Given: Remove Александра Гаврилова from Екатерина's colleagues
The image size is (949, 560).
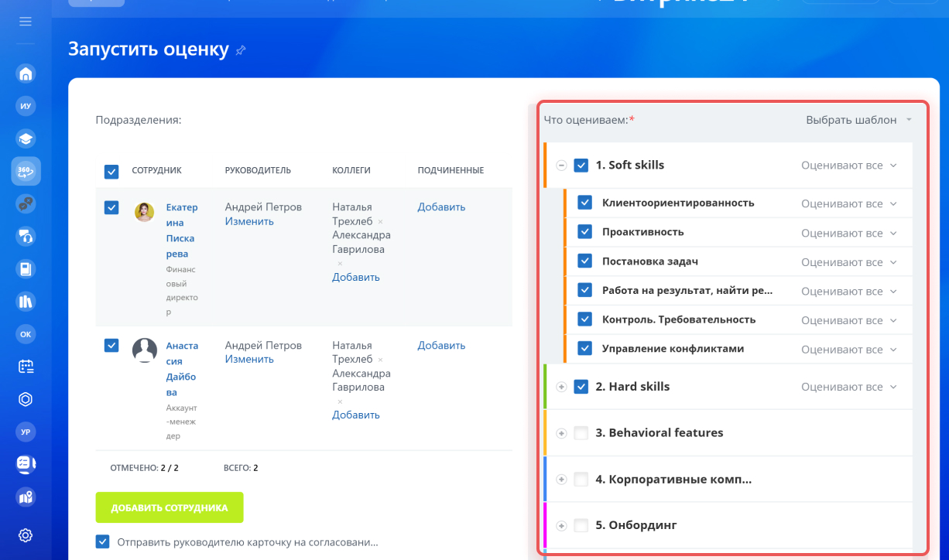Looking at the screenshot, I should click(x=339, y=263).
